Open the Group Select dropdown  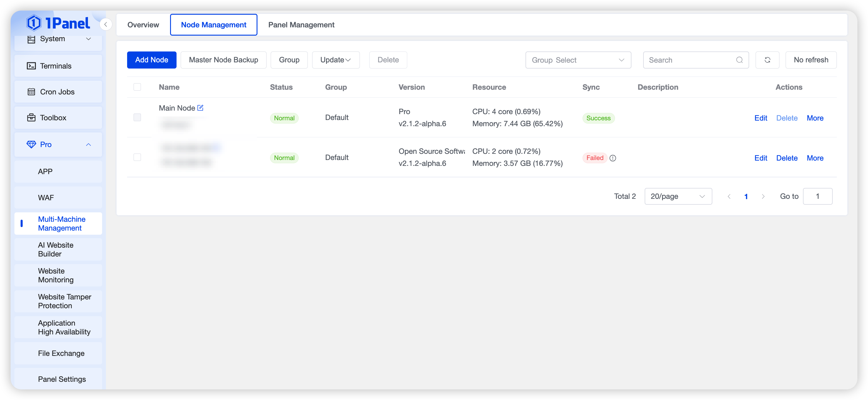point(578,60)
